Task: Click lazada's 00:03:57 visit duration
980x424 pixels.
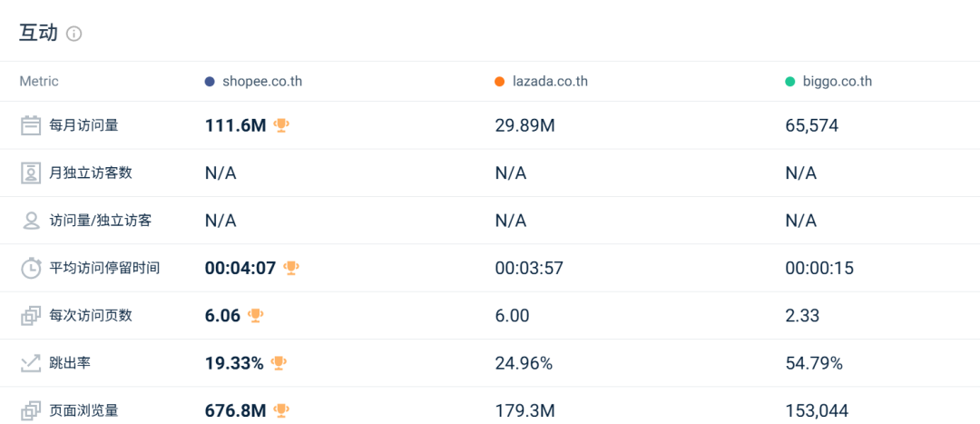Action: (x=529, y=268)
